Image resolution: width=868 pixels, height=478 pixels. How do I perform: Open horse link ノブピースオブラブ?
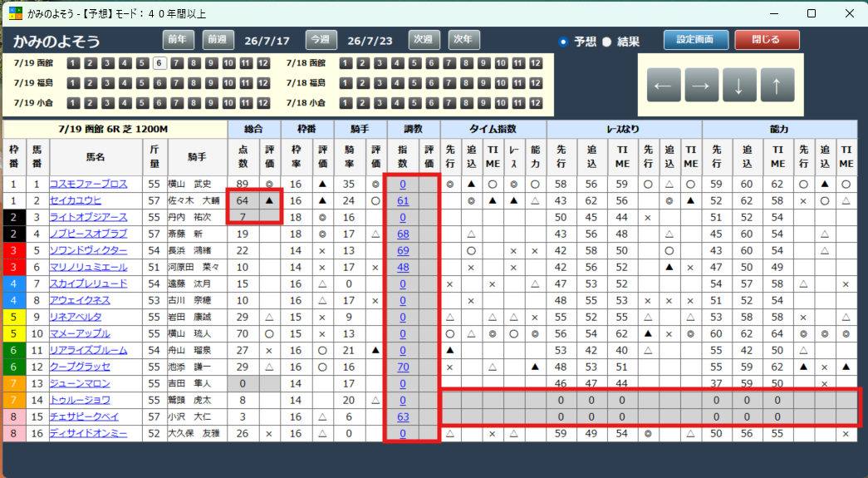88,234
